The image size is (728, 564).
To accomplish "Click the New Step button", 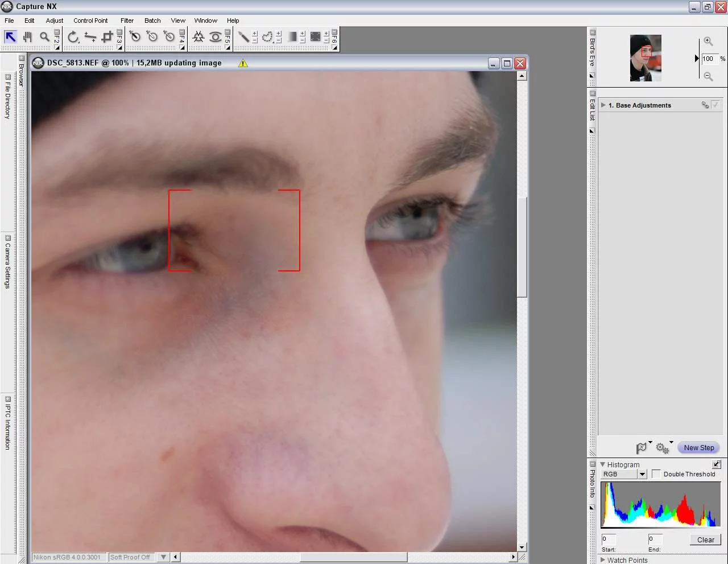I will tap(698, 447).
